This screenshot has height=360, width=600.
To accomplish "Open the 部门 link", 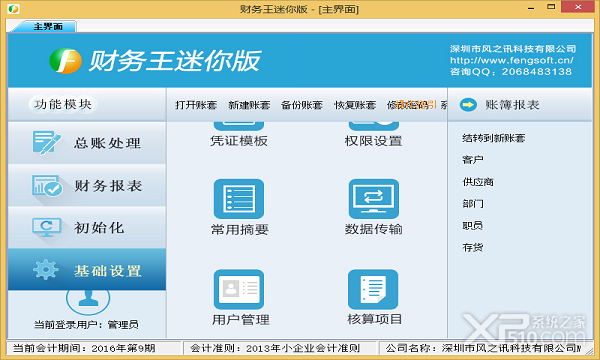I will pyautogui.click(x=473, y=204).
